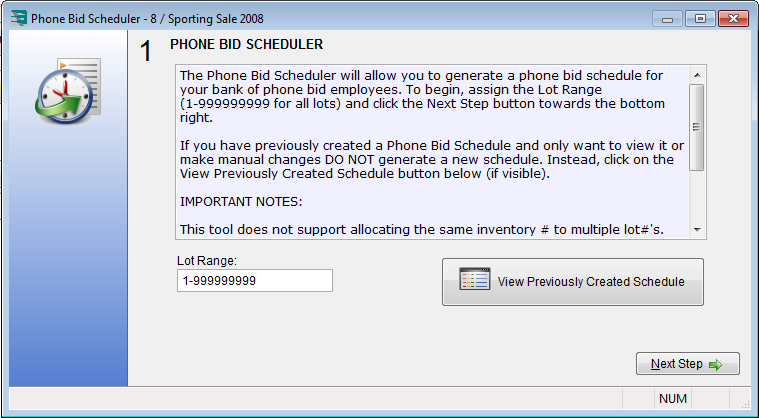The image size is (759, 418).
Task: Click the large step number 1
Action: point(146,53)
